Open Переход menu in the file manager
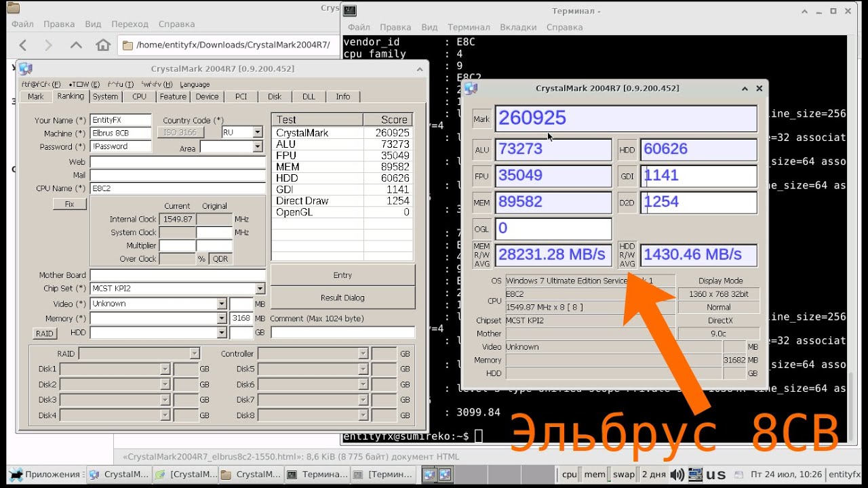868x488 pixels. 129,24
